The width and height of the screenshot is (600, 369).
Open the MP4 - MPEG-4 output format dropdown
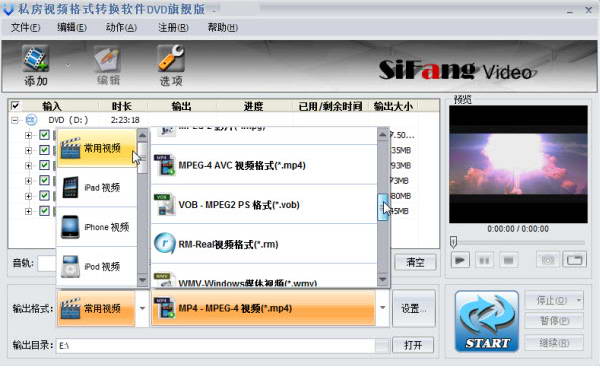(383, 308)
